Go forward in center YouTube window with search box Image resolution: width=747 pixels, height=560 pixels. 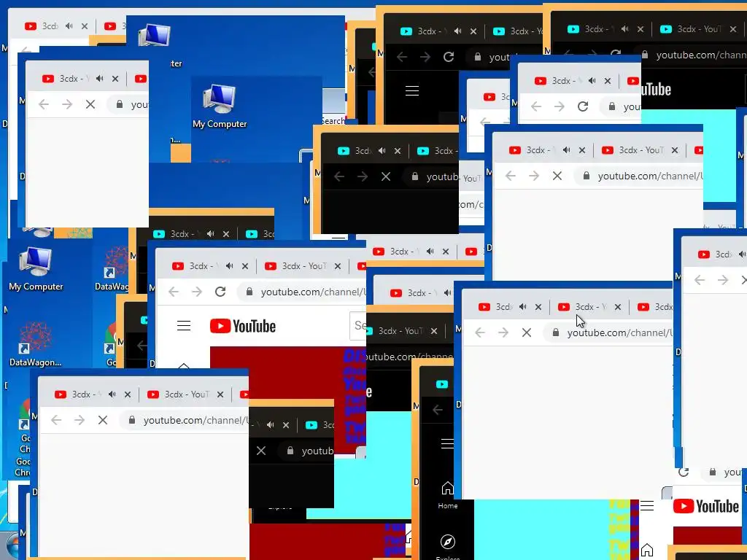197,292
